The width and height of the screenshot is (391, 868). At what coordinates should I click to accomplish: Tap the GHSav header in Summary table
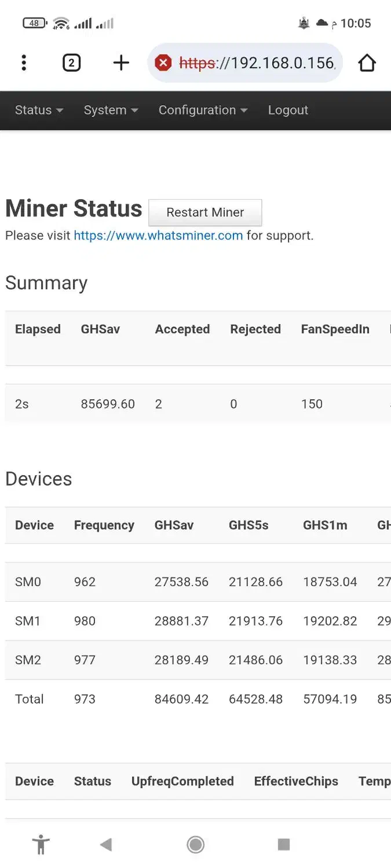coord(100,329)
